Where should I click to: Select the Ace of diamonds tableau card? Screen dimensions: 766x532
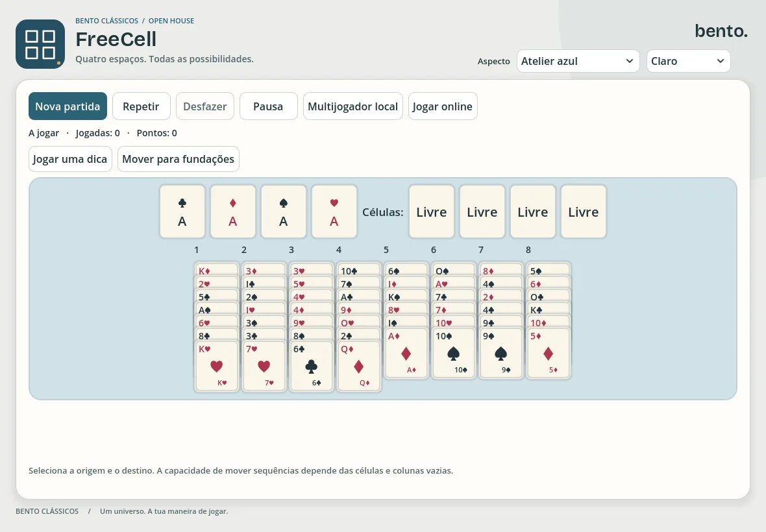click(406, 353)
